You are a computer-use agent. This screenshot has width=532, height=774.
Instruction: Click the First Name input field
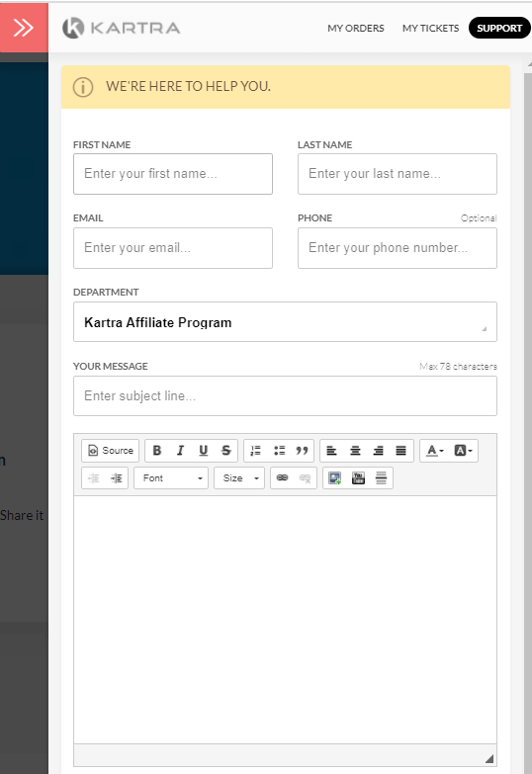tap(173, 174)
